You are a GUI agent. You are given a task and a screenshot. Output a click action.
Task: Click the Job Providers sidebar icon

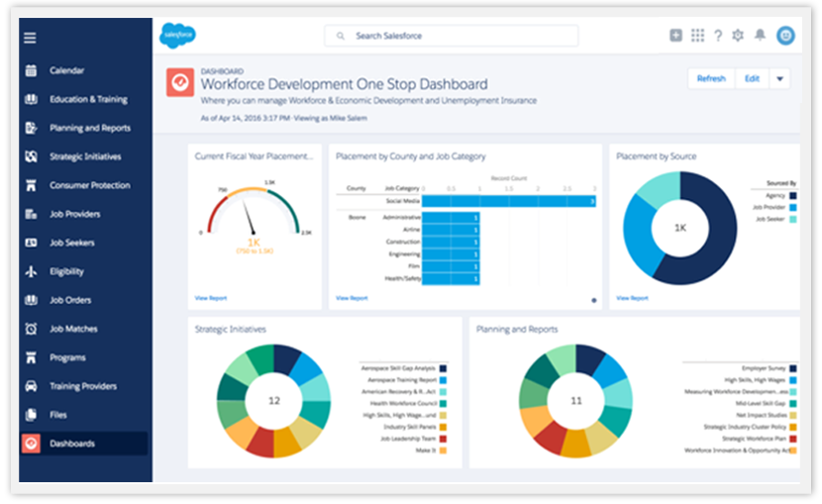pyautogui.click(x=31, y=214)
